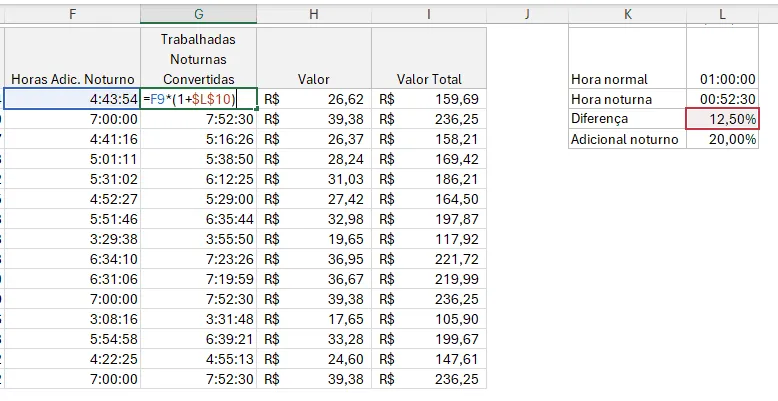Select cell with 4:41:16
The height and width of the screenshot is (401, 778).
click(x=72, y=139)
